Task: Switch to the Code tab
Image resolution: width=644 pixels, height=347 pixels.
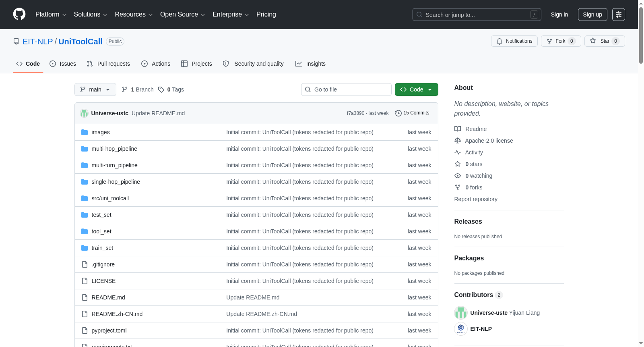Action: pyautogui.click(x=28, y=64)
